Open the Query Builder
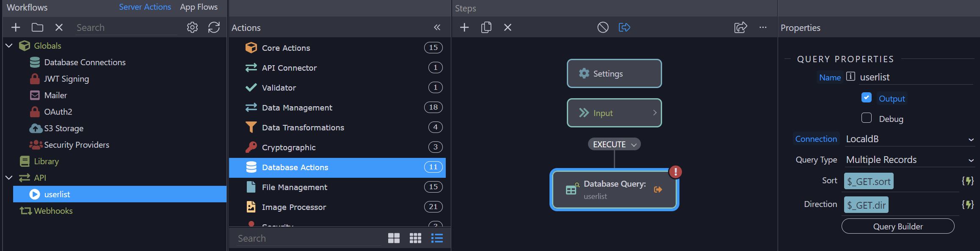980x251 pixels. click(898, 226)
